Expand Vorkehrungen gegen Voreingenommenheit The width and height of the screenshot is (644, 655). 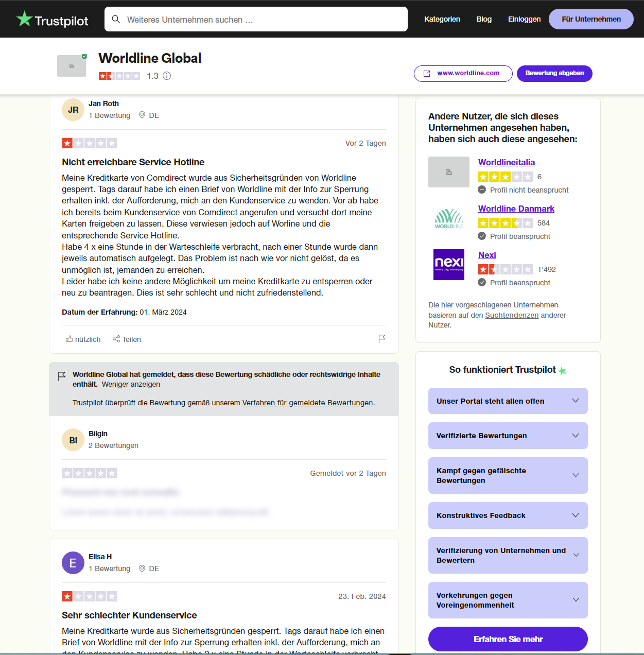pyautogui.click(x=508, y=600)
